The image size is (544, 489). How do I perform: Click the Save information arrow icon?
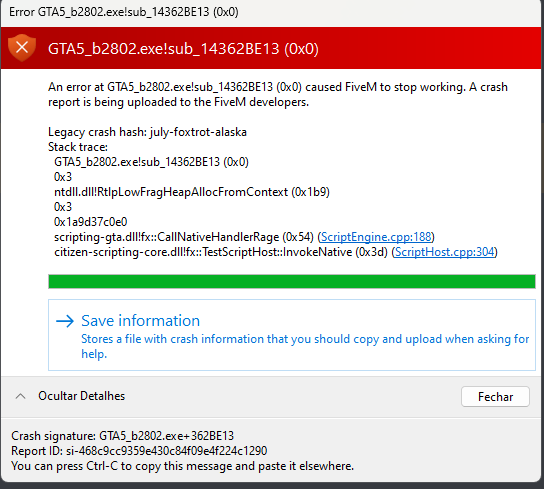[x=65, y=321]
